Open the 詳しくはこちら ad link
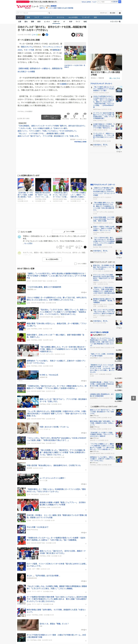 [114, 78]
